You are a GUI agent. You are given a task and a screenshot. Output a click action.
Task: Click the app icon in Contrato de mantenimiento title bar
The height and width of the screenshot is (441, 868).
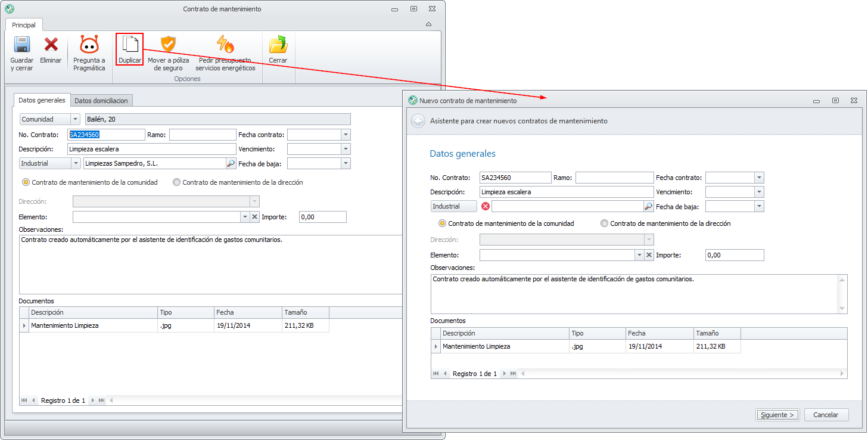[9, 9]
